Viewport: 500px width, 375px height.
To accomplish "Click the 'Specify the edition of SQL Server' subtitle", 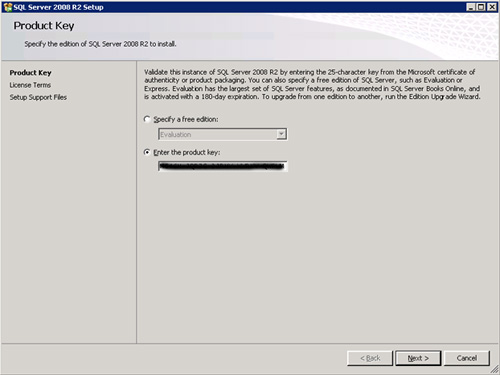I will coord(100,44).
